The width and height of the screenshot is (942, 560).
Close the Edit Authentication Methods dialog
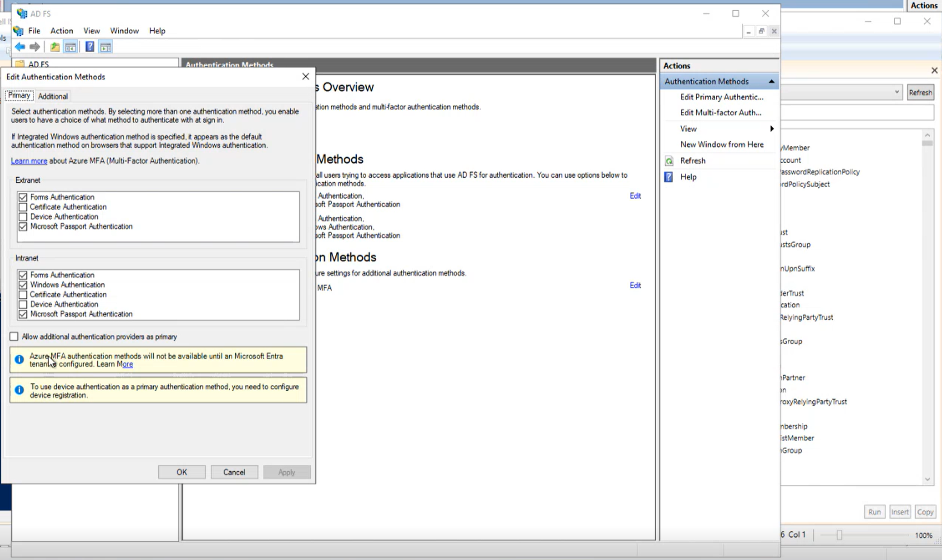tap(305, 77)
